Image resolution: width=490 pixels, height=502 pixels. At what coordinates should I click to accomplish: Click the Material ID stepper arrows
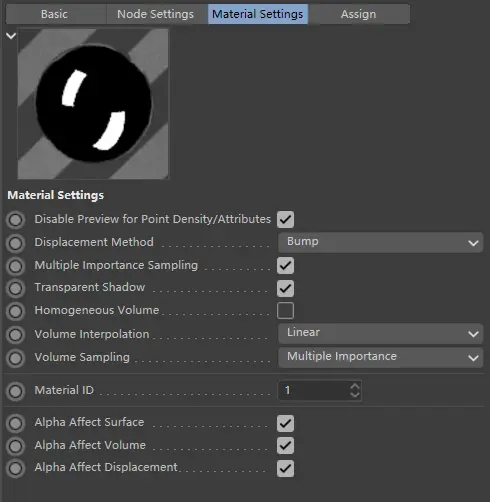[x=355, y=390]
